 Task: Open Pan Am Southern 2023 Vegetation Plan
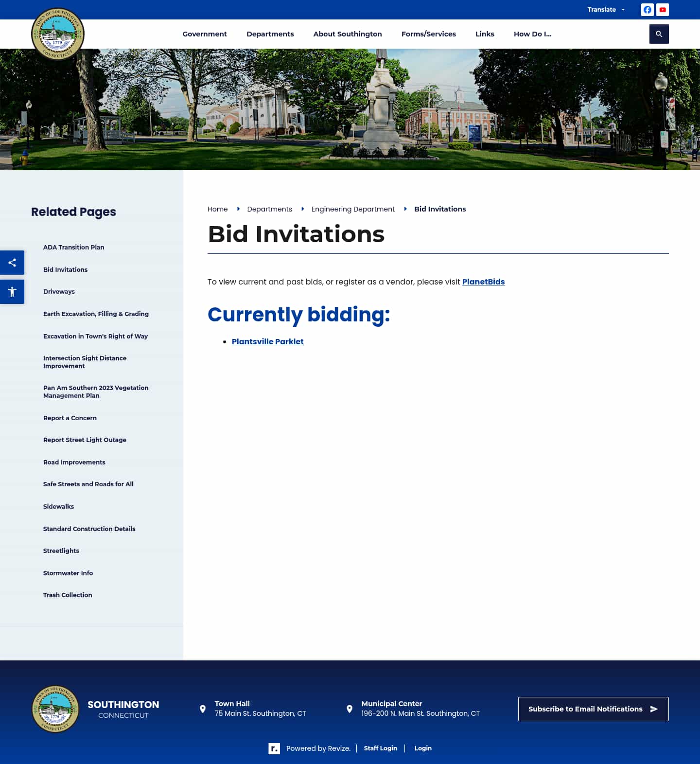tap(96, 391)
